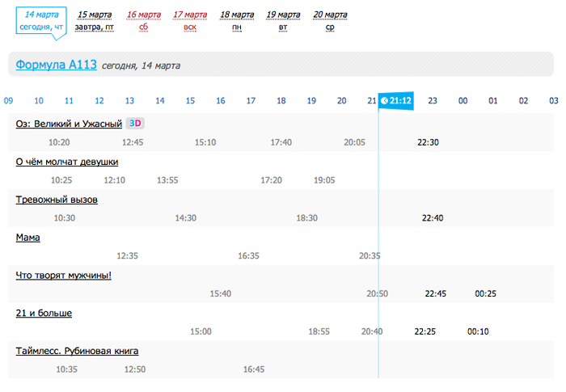Open movie Оз: Великий и Ужасный
This screenshot has height=392, width=566.
click(69, 124)
